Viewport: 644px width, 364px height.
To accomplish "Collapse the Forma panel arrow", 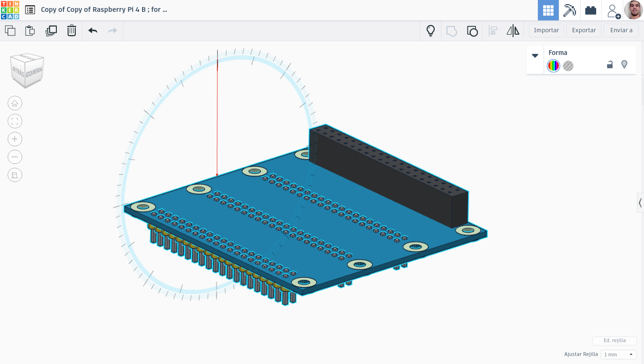I will tap(535, 55).
